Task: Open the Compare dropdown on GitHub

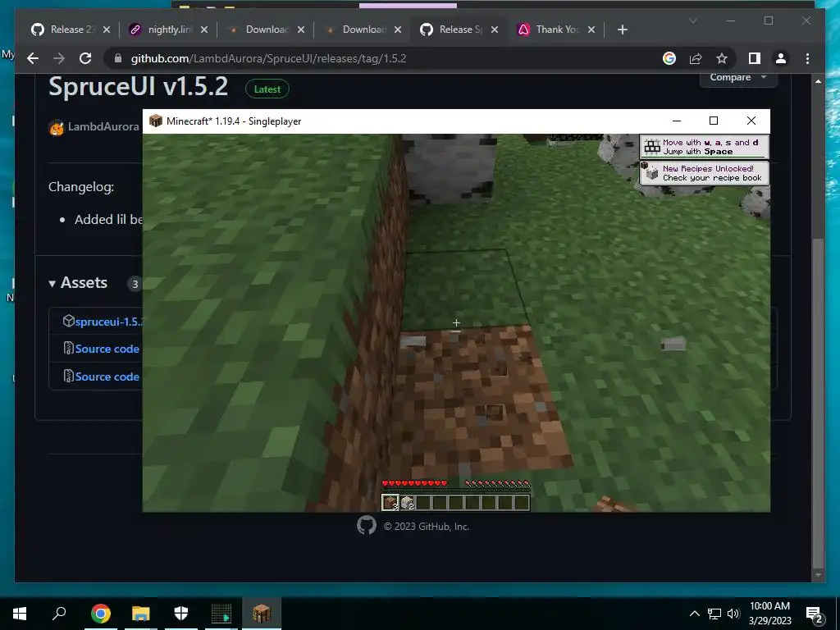Action: click(x=738, y=77)
